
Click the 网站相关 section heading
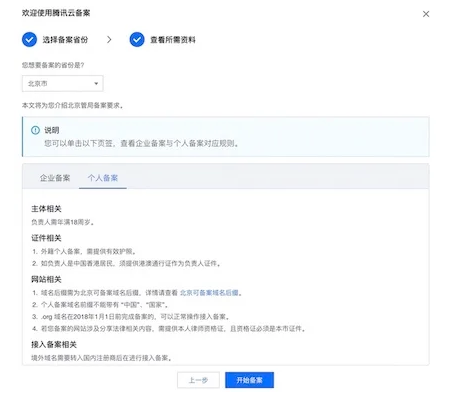[46, 279]
